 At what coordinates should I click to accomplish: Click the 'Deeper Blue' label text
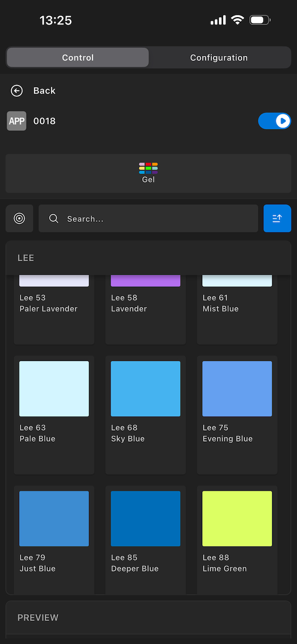[x=135, y=569]
